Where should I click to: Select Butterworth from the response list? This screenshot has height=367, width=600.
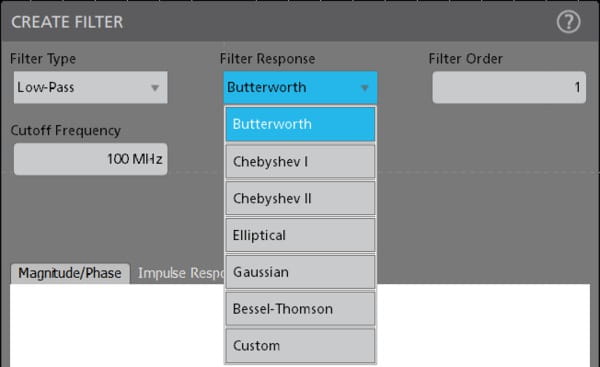click(300, 124)
